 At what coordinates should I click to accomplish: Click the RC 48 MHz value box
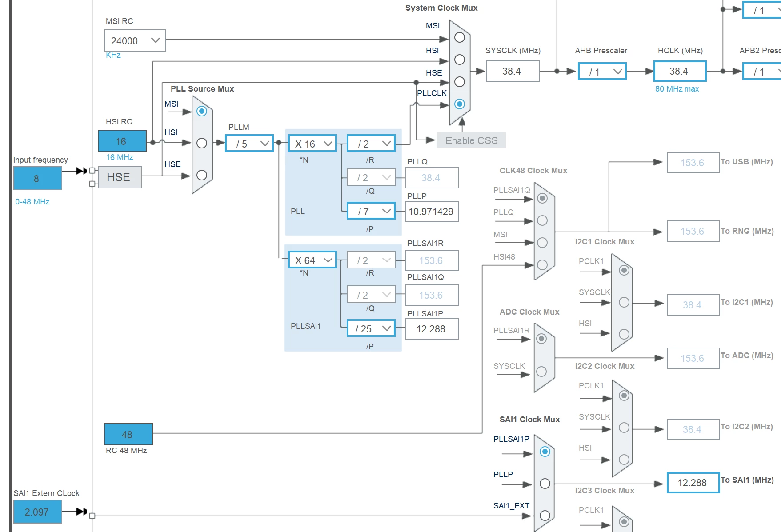[x=128, y=434]
